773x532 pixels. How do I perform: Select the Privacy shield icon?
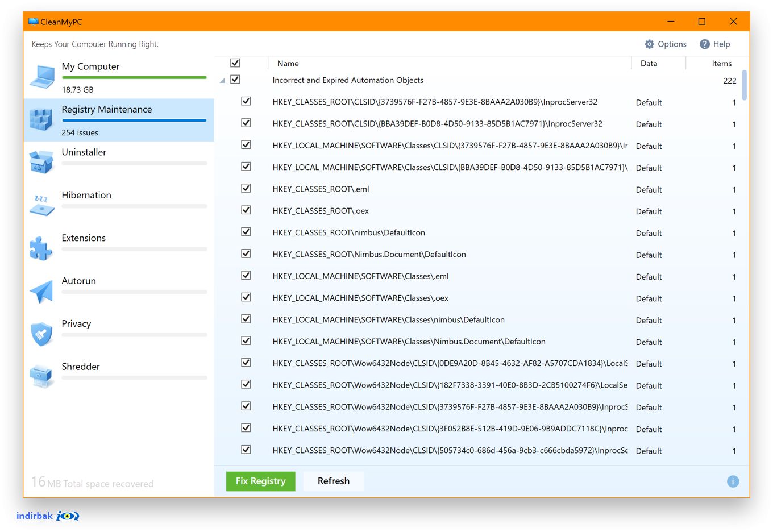41,334
